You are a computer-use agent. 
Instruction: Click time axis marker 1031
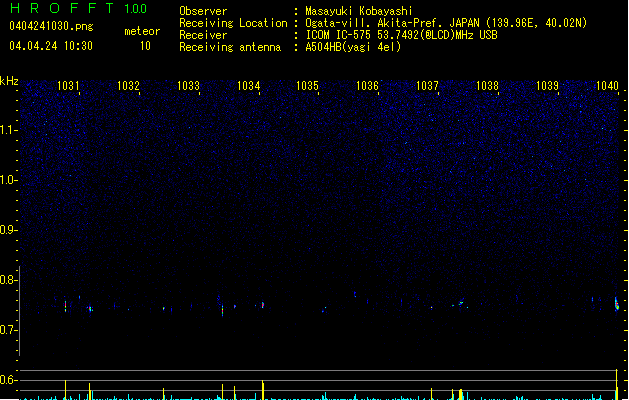pos(68,86)
